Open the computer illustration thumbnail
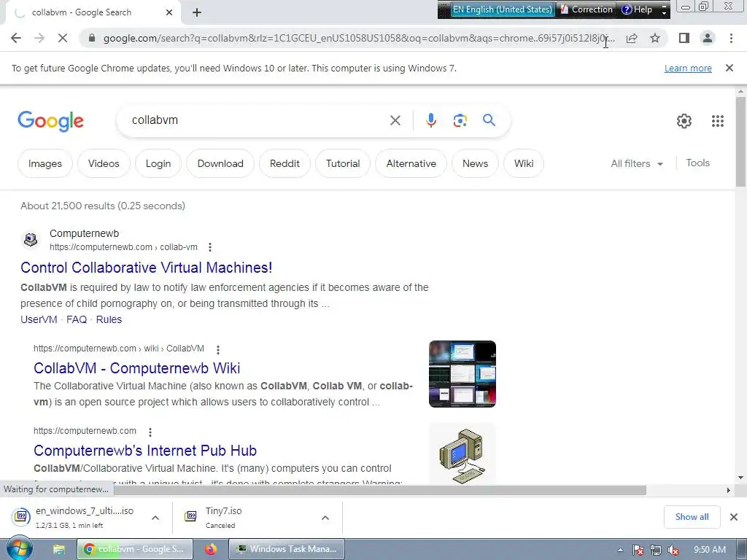Viewport: 747px width, 560px height. [462, 454]
